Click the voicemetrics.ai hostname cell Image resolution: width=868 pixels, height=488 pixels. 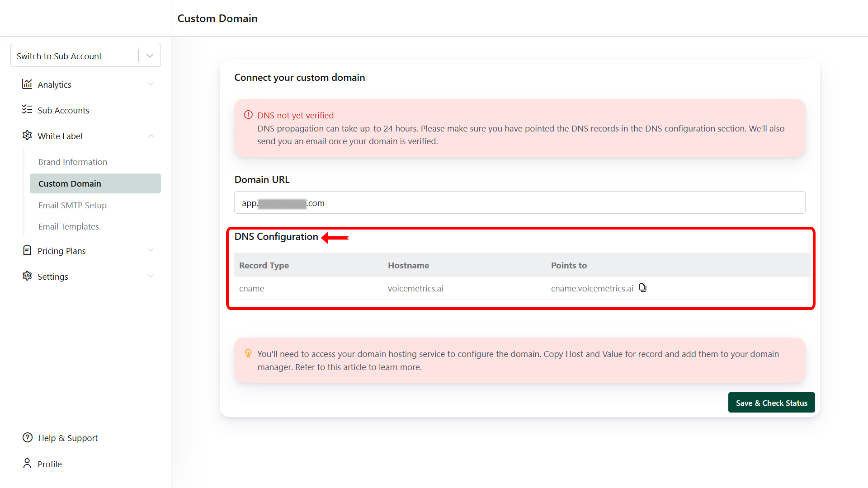pyautogui.click(x=415, y=288)
